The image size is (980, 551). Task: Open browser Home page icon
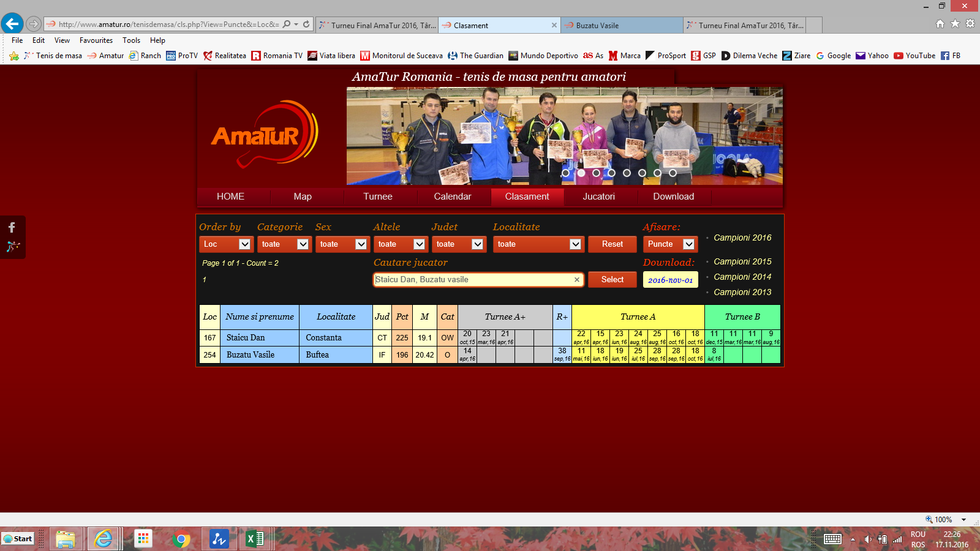click(940, 24)
